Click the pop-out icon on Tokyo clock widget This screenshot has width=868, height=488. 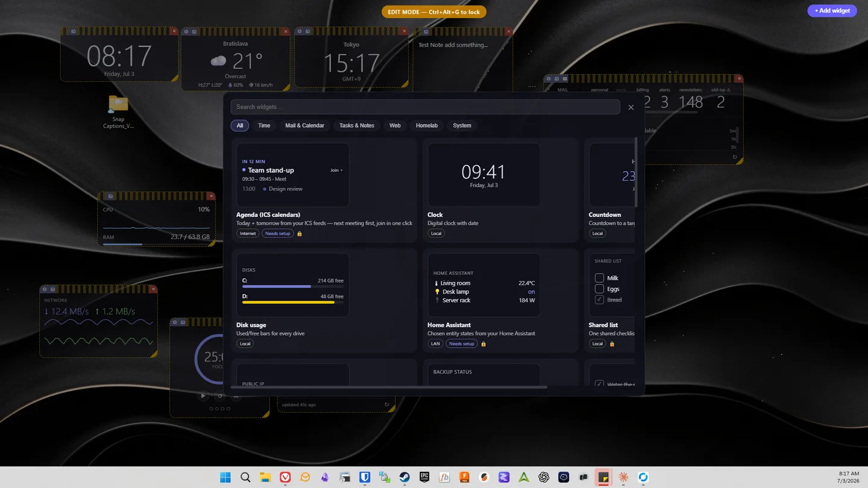[x=307, y=31]
